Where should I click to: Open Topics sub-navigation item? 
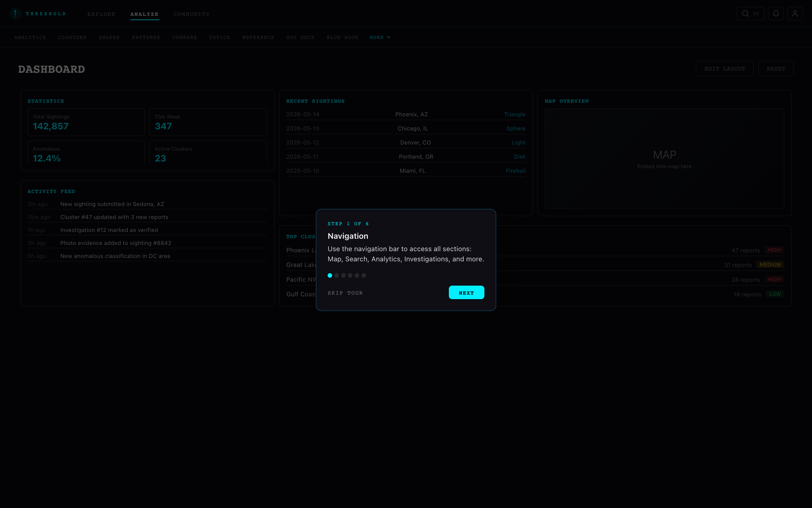220,37
